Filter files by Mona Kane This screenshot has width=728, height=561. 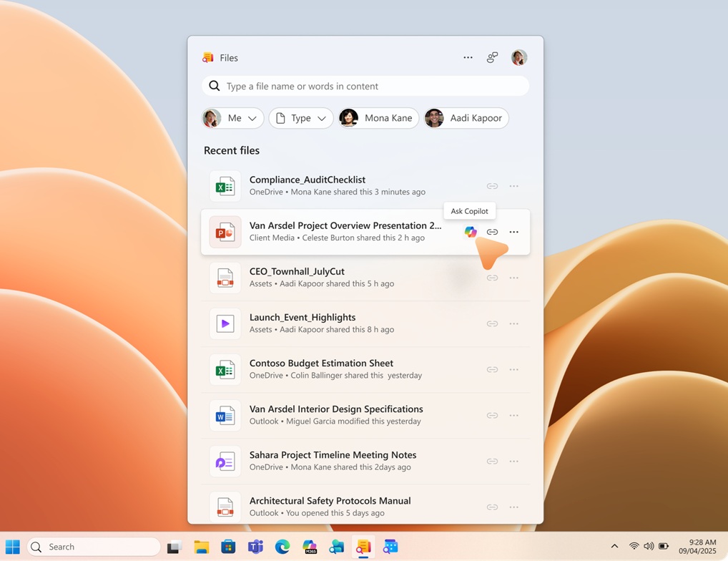[x=378, y=118]
